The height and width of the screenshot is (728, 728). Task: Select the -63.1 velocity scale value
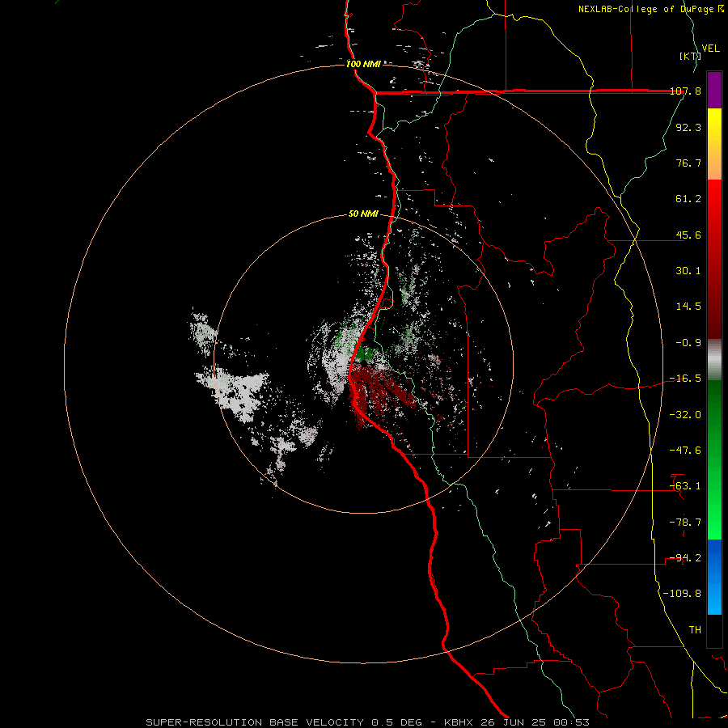click(x=685, y=486)
